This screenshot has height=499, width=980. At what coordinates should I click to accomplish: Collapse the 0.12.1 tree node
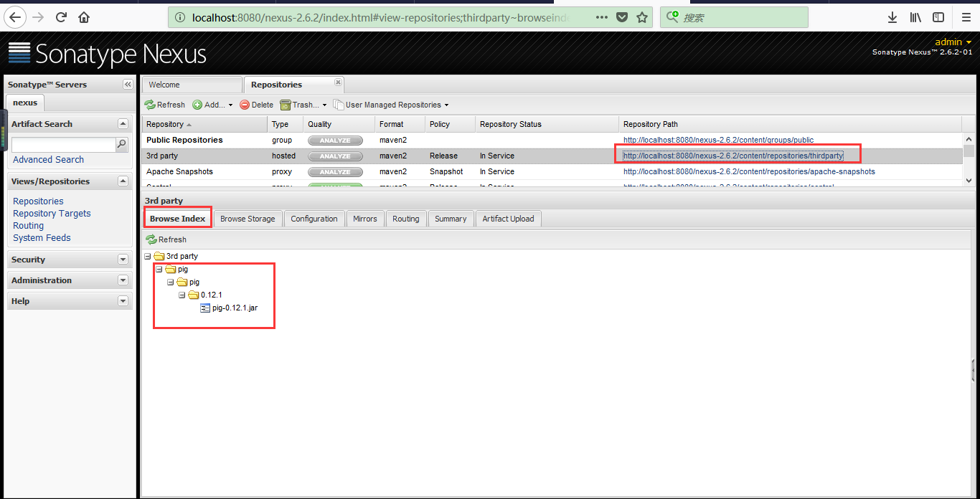182,295
